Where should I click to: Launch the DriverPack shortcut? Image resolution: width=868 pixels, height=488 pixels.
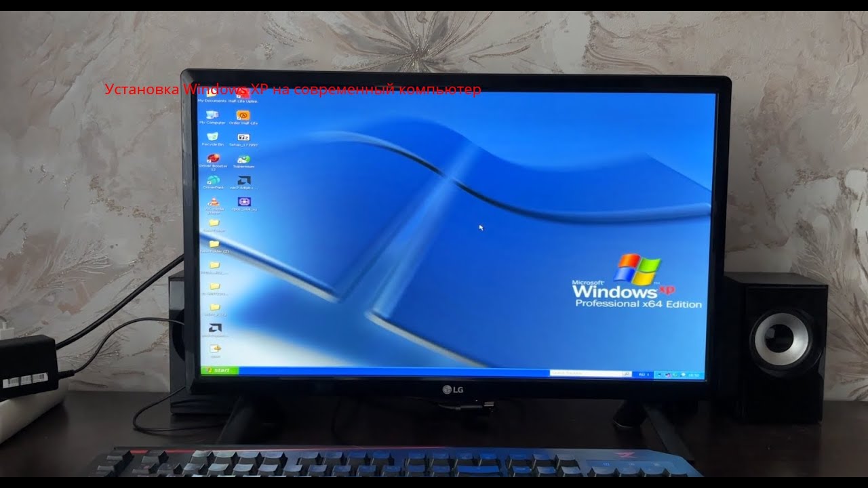coord(213,182)
